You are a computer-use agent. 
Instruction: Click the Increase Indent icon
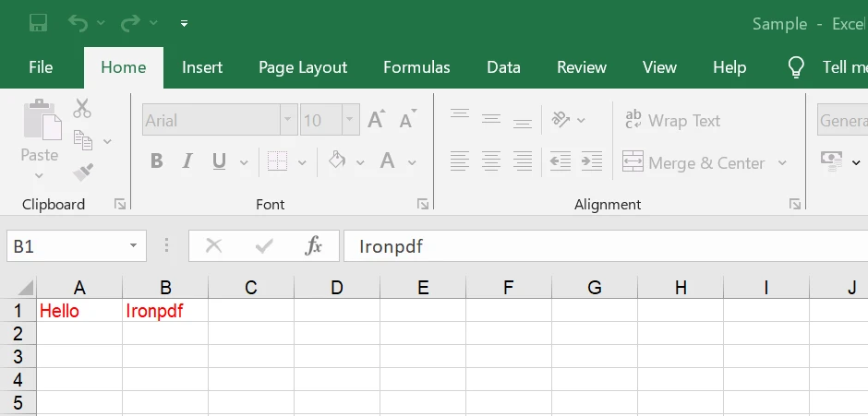(591, 162)
